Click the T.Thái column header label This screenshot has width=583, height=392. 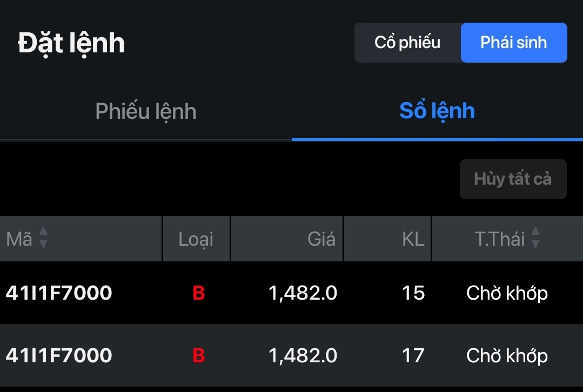point(499,239)
